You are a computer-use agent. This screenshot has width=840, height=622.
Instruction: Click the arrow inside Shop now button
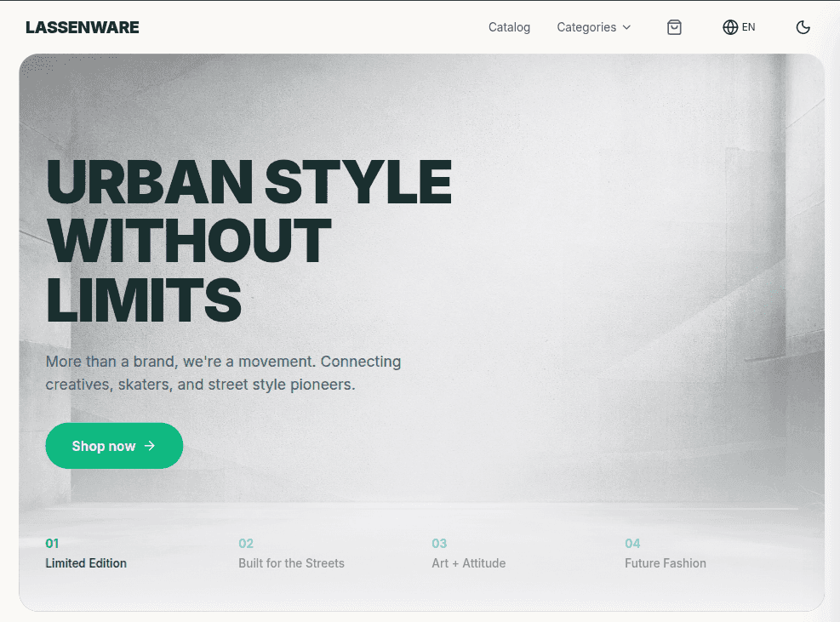(150, 446)
